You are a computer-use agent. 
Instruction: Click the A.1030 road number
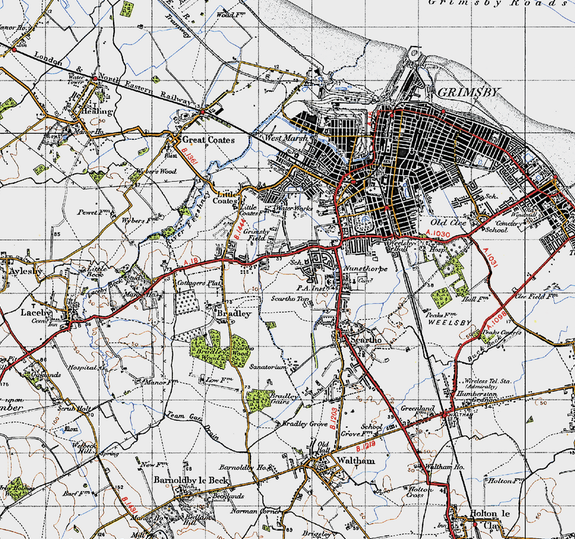pyautogui.click(x=438, y=233)
